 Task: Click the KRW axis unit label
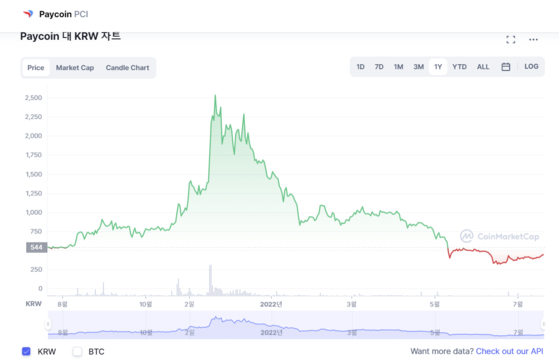34,304
